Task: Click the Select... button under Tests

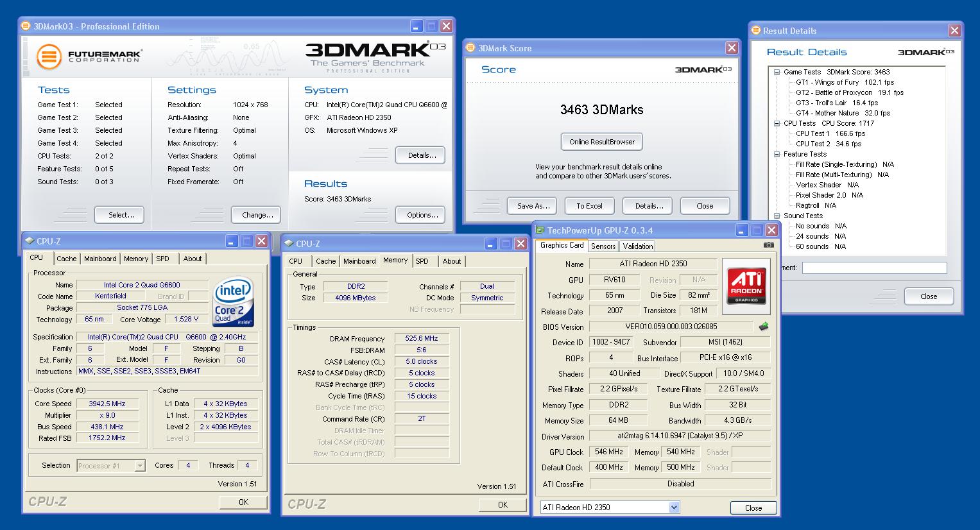Action: pos(119,215)
